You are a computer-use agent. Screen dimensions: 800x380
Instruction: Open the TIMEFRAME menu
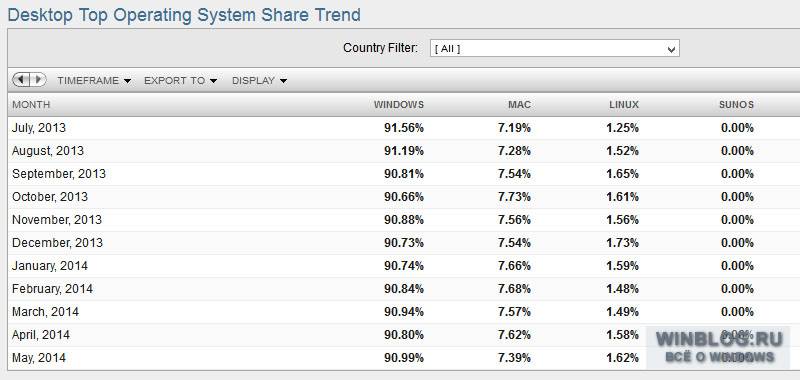coord(94,81)
